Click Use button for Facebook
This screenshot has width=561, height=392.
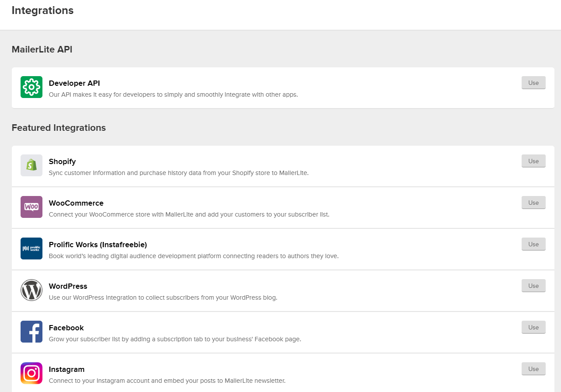pos(533,327)
